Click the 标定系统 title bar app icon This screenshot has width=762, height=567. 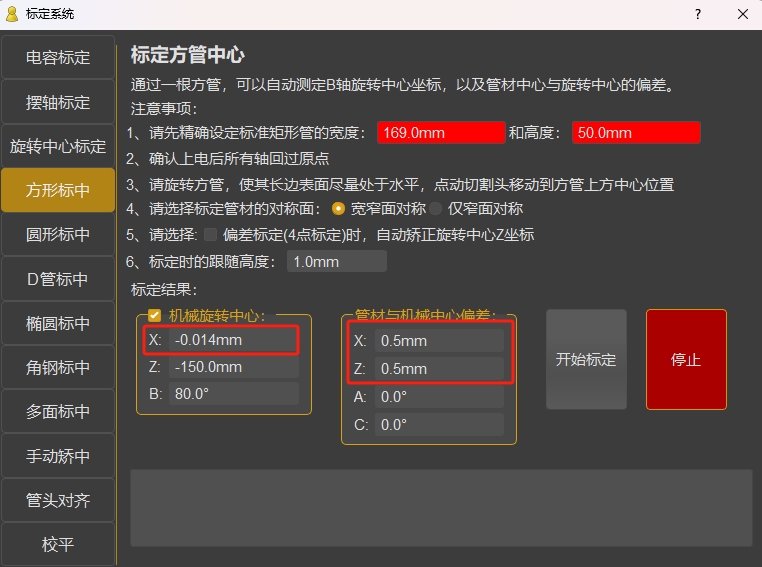(x=12, y=14)
